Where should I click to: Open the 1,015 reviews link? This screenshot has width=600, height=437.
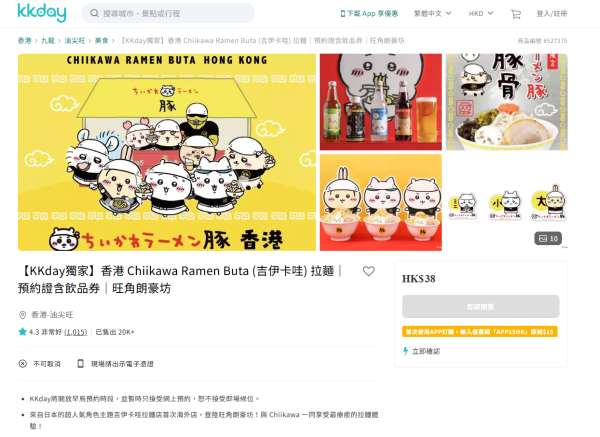point(76,332)
